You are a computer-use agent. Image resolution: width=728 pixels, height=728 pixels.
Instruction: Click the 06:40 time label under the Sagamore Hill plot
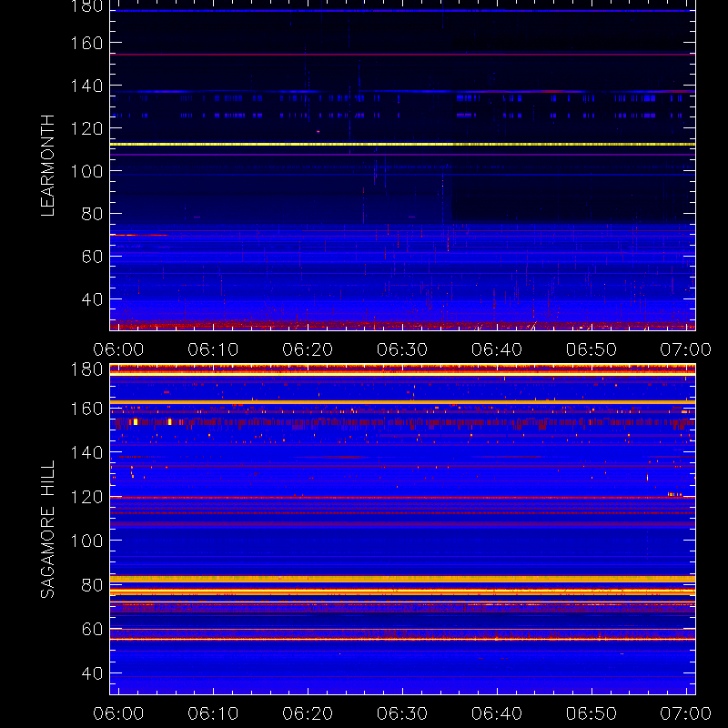[497, 713]
